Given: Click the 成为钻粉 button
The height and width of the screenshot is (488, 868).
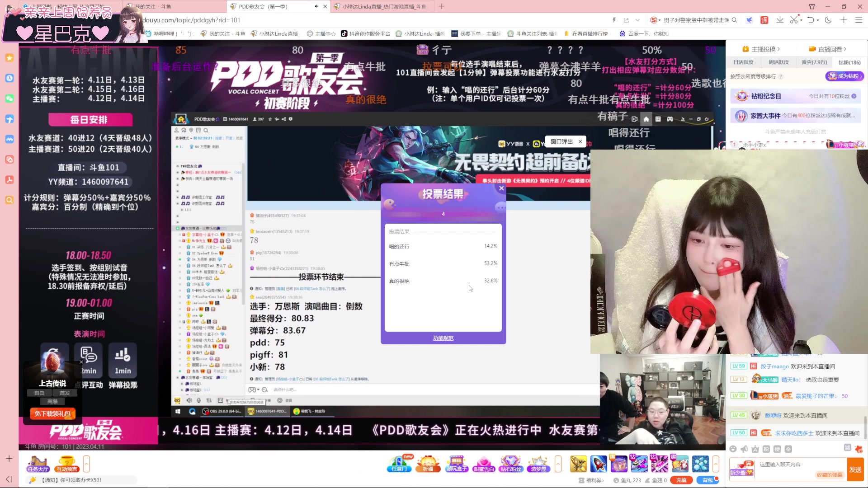Looking at the screenshot, I should [844, 76].
